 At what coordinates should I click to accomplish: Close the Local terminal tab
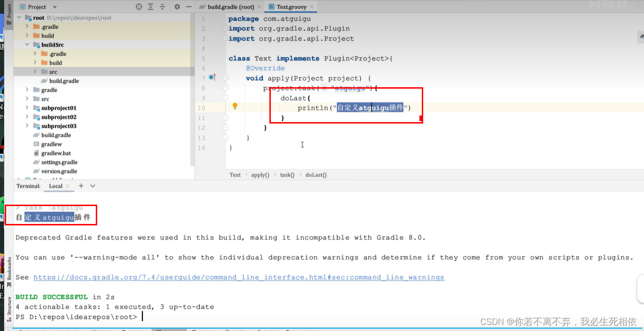coord(67,186)
